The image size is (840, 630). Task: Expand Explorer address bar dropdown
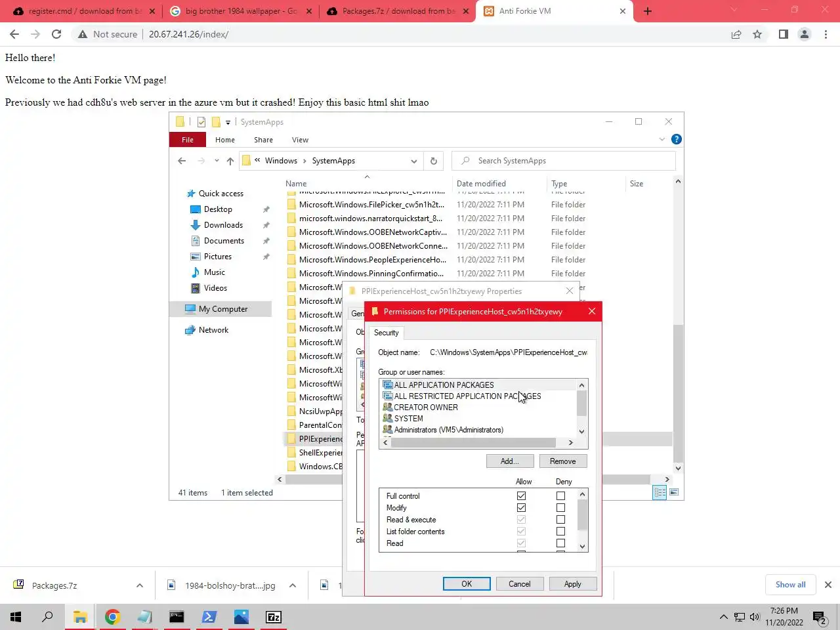pos(413,161)
